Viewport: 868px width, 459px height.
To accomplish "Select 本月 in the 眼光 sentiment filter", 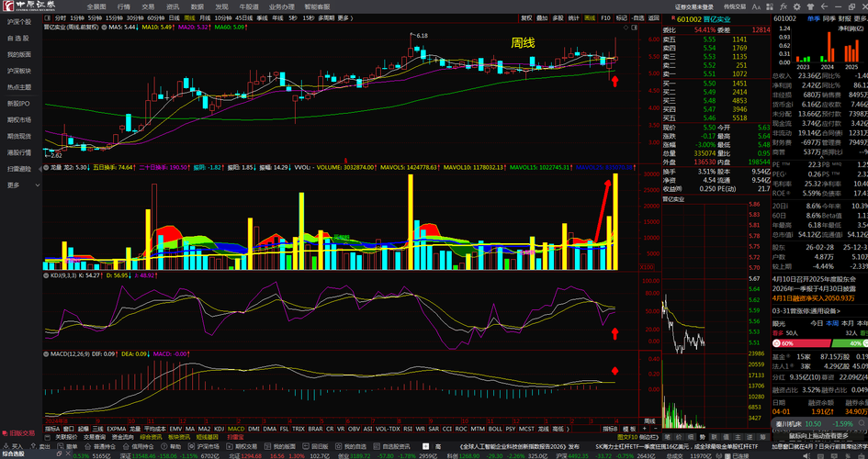I will pyautogui.click(x=848, y=323).
